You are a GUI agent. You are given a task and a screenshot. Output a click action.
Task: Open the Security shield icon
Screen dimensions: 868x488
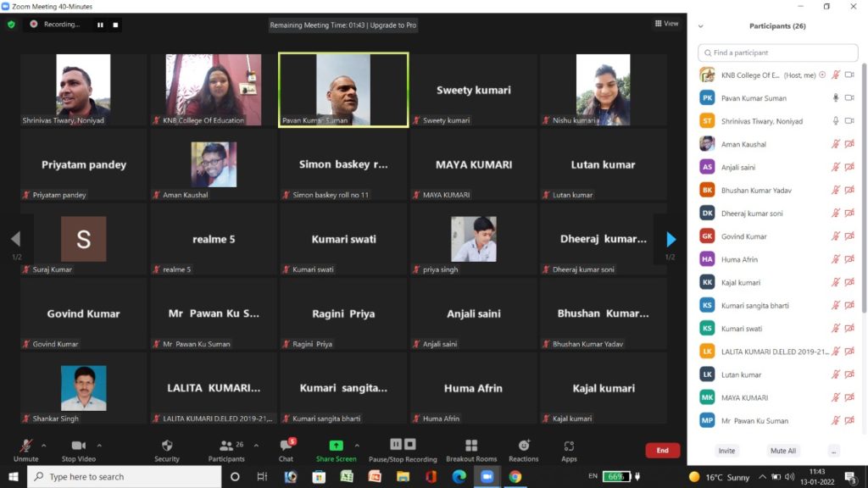coord(167,446)
